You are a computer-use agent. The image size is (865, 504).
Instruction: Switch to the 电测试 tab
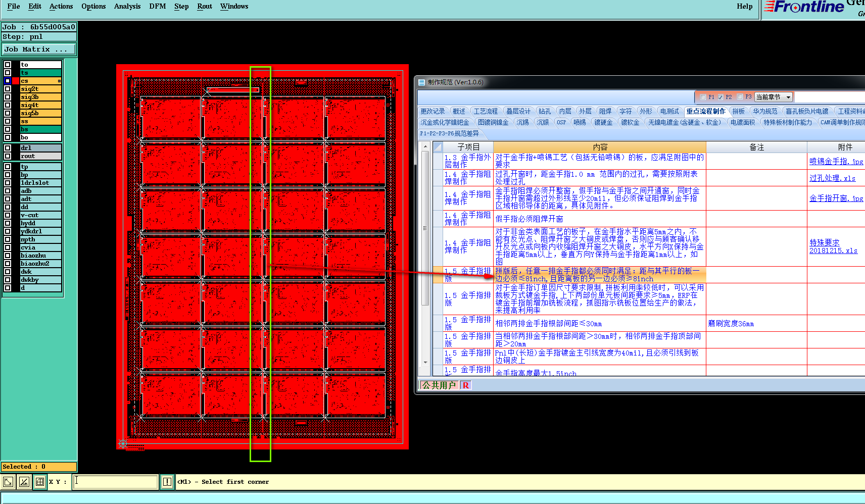[x=669, y=111]
